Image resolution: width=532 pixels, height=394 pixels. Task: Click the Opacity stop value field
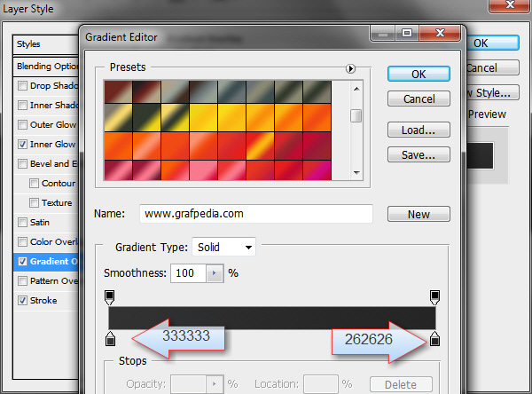click(x=189, y=384)
